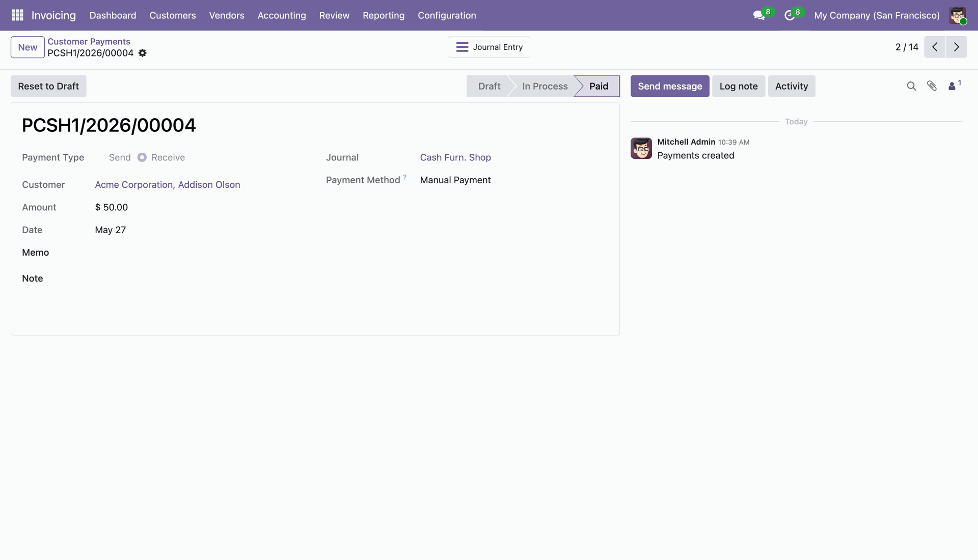Open the Cash Furn. Shop journal link
This screenshot has width=978, height=560.
click(x=455, y=157)
